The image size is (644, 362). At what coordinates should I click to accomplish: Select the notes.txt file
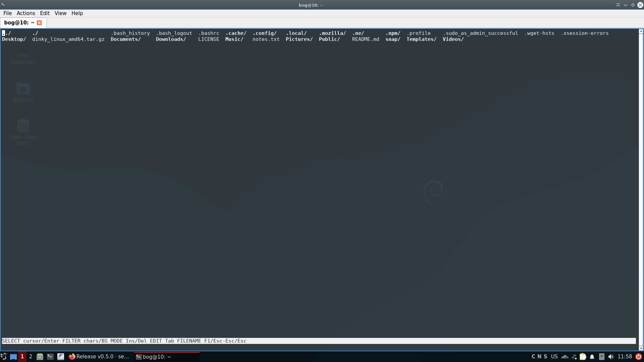266,39
